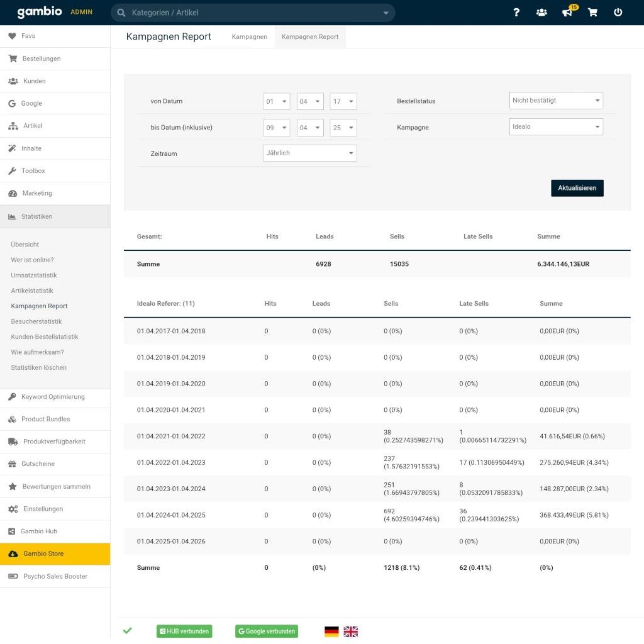
Task: Click the search magnifier icon
Action: pos(121,13)
